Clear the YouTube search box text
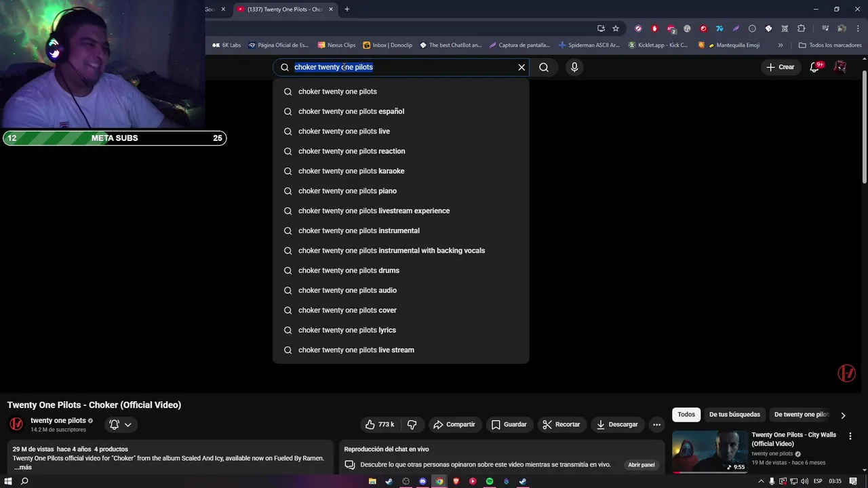 coord(521,67)
